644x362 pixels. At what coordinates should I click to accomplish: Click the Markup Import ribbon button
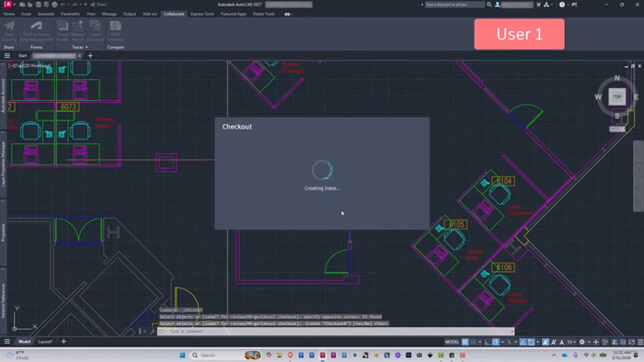(x=77, y=31)
